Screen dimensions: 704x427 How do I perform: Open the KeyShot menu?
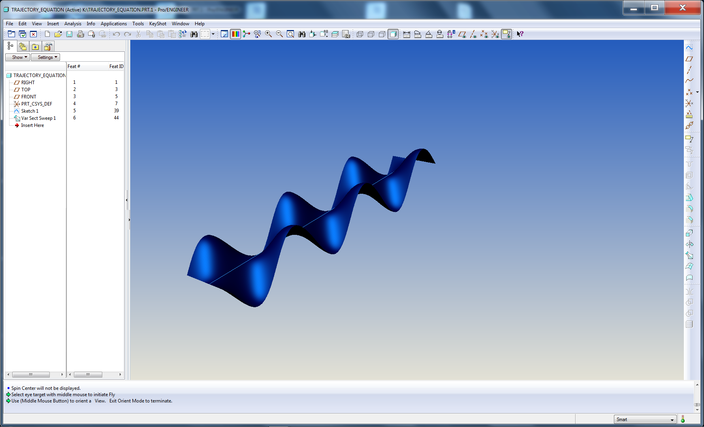point(158,24)
